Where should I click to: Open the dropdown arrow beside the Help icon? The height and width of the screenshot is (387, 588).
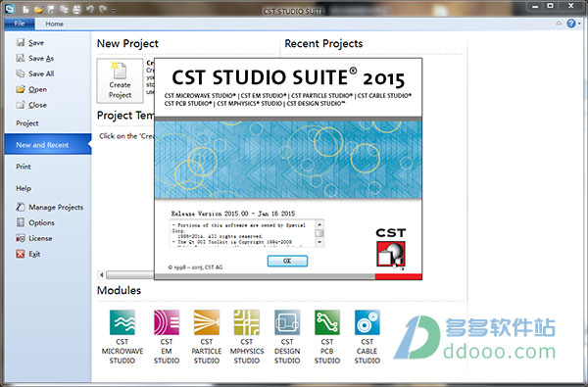579,24
